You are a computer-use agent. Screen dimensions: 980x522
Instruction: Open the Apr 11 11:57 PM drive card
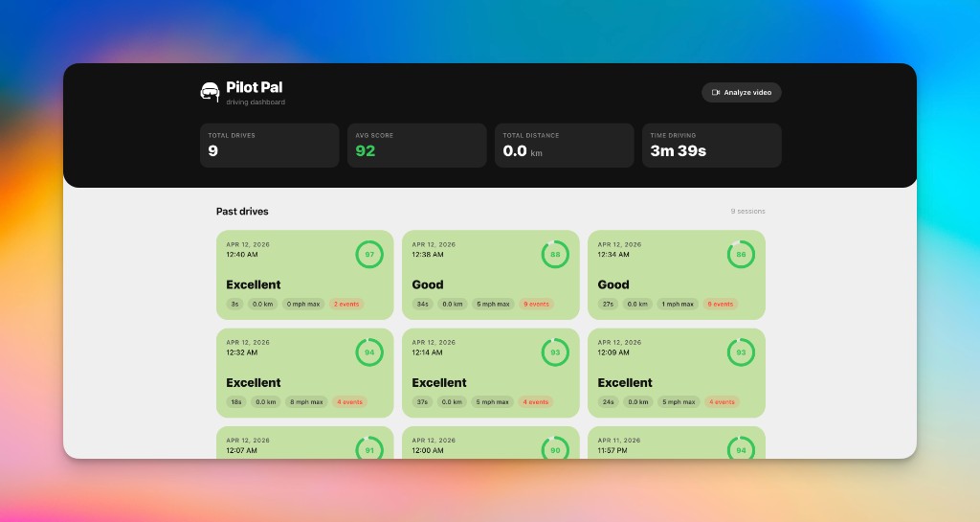tap(677, 443)
